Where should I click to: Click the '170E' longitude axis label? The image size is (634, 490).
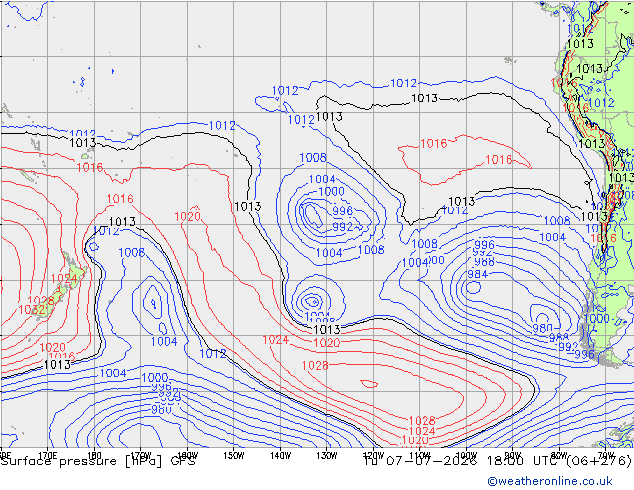coord(48,456)
